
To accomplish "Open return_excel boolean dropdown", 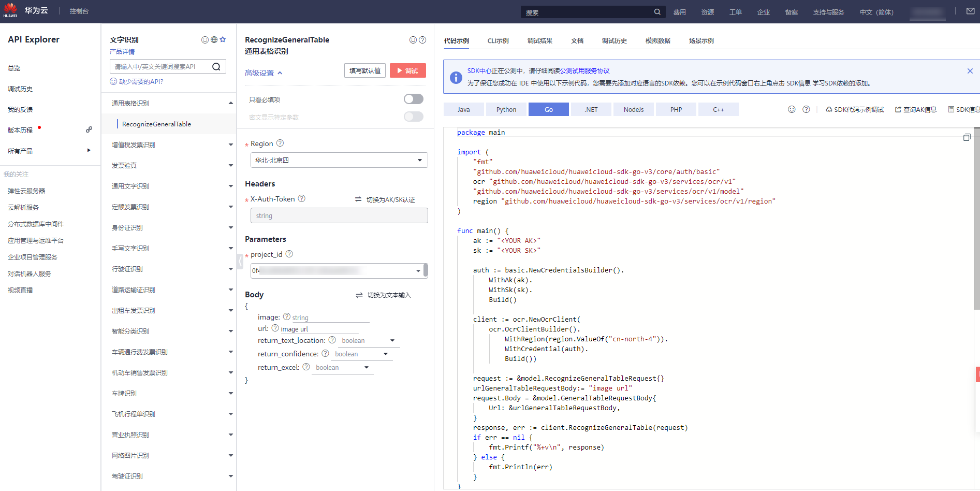I will (342, 367).
